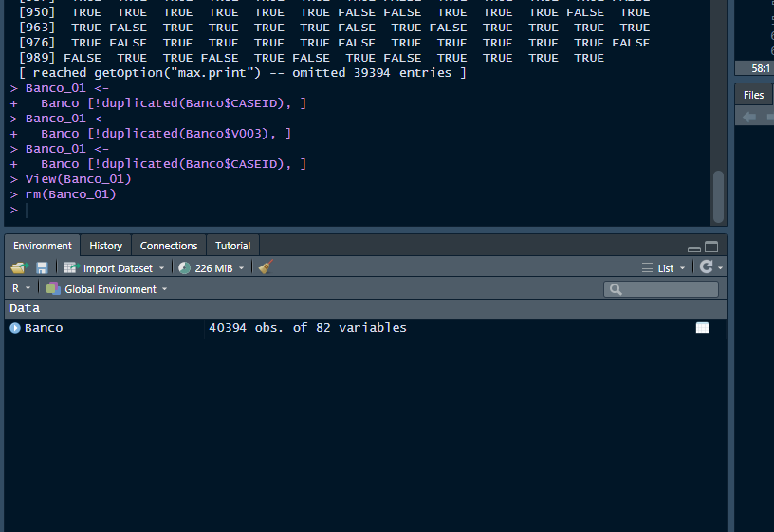
Task: Select the Files tab on the right
Action: click(753, 95)
